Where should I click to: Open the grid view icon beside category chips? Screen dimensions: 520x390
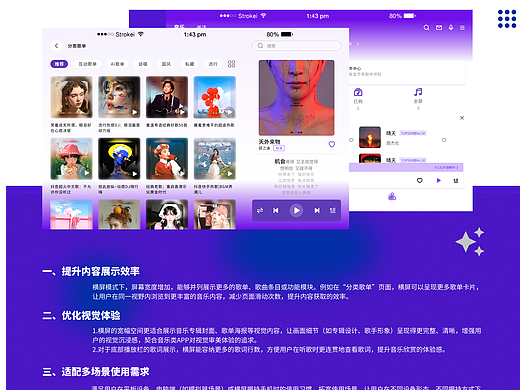231,64
